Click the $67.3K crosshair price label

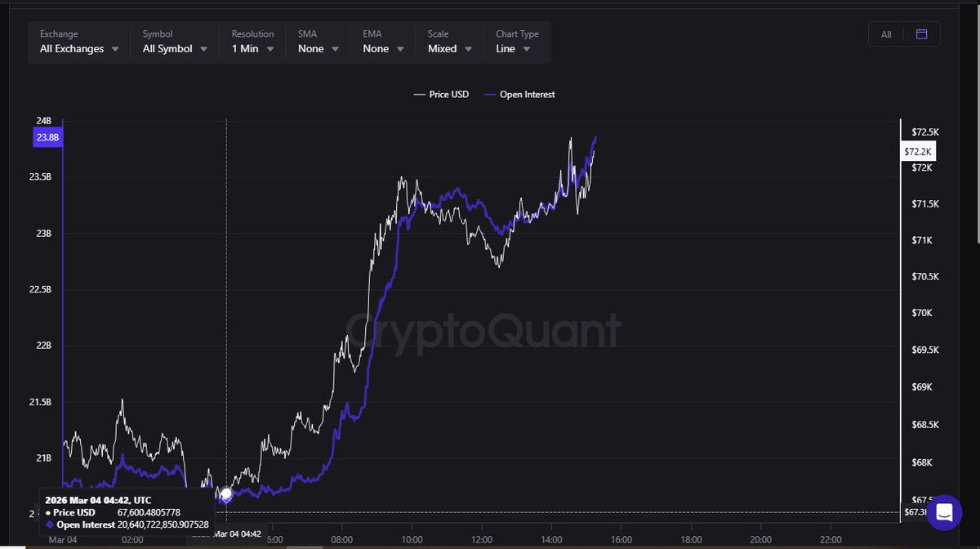[x=915, y=512]
